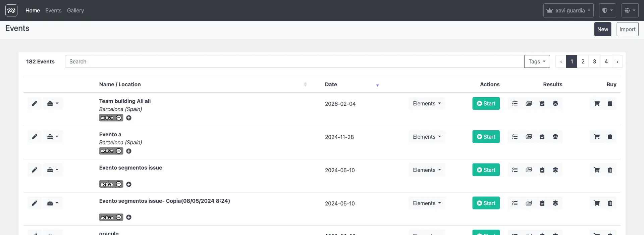Click the layers stack icon for Evento a

[x=555, y=137]
